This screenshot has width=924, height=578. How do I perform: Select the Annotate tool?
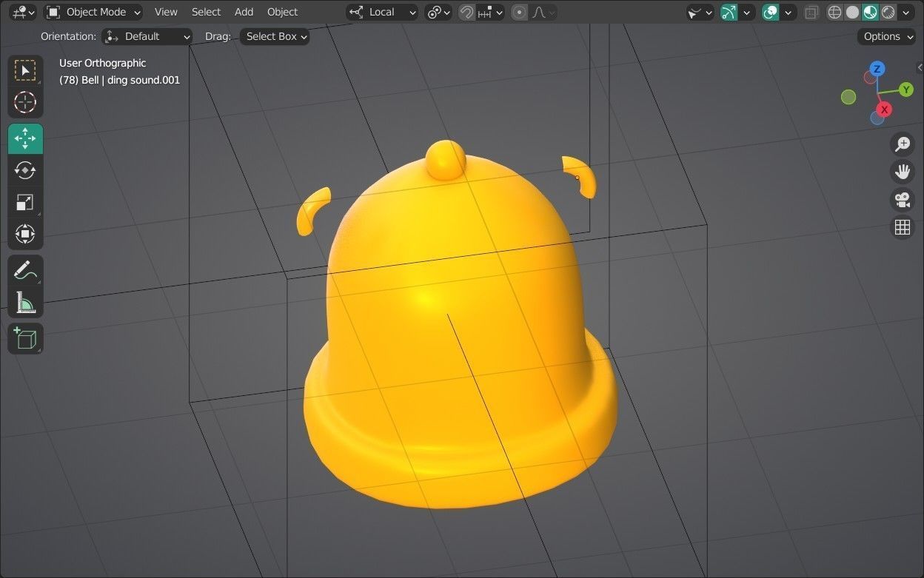tap(25, 270)
